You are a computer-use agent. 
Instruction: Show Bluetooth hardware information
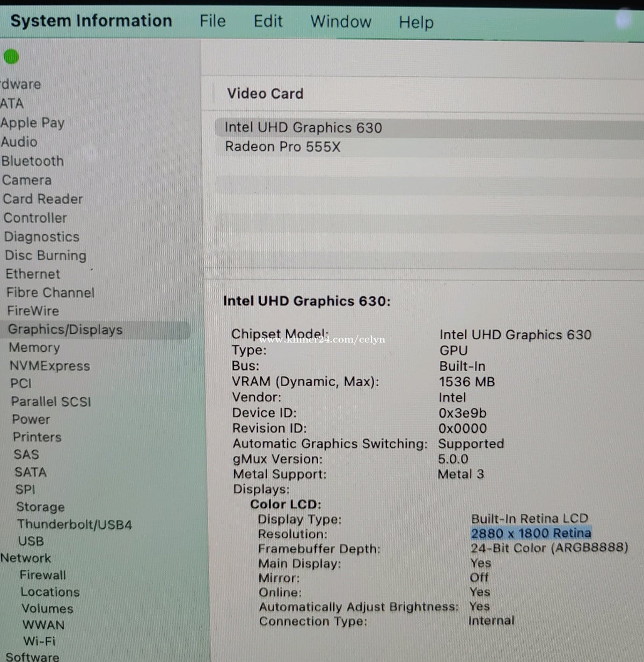tap(32, 161)
